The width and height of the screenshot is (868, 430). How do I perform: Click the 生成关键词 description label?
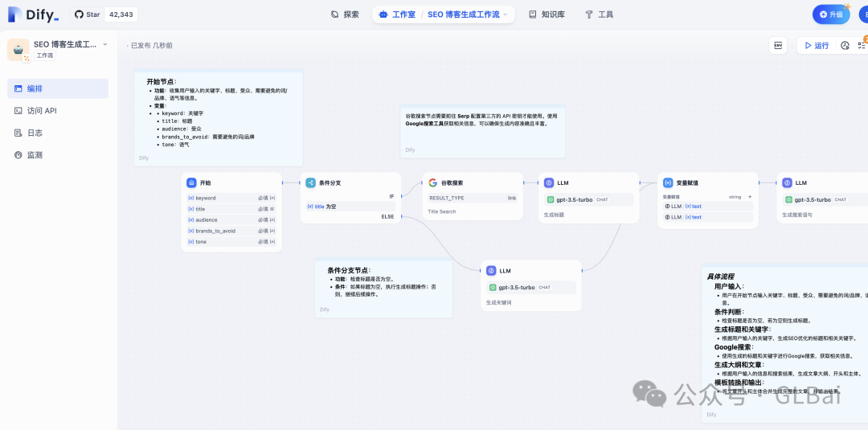coord(498,303)
